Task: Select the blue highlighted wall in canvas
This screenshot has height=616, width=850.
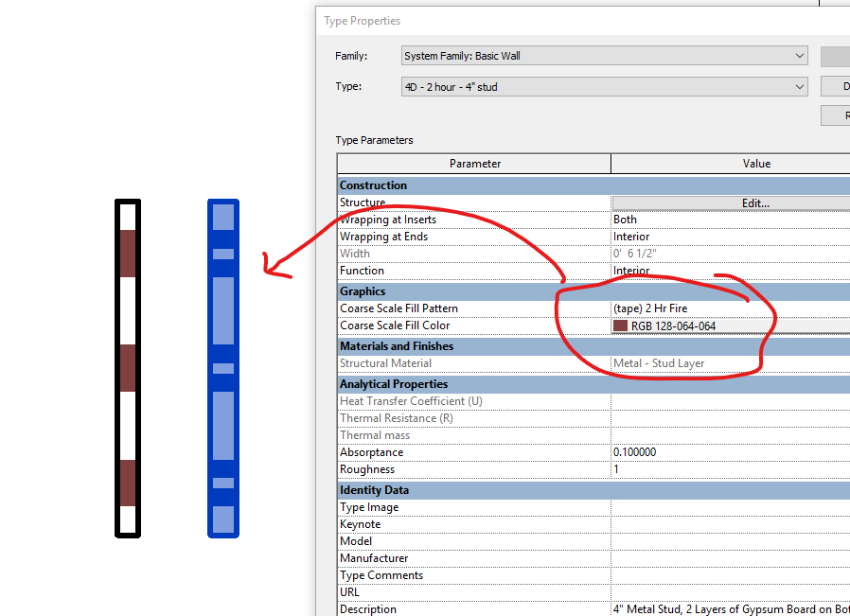Action: [x=223, y=368]
